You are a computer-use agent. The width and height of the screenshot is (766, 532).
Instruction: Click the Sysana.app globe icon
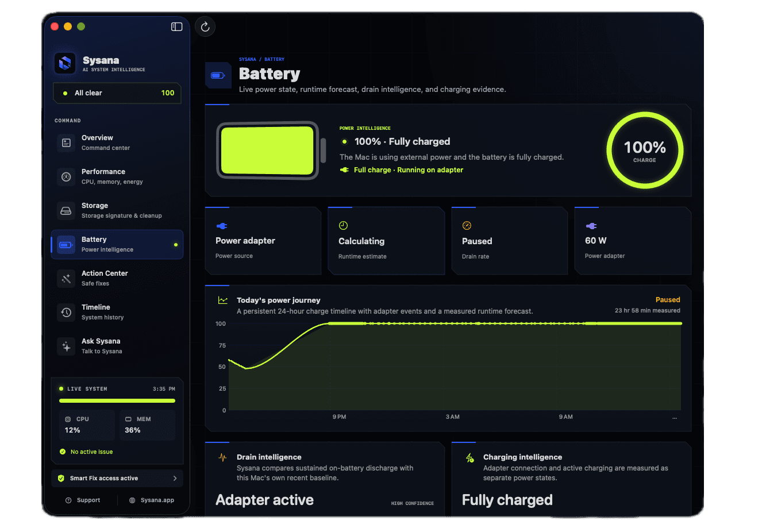(x=132, y=500)
